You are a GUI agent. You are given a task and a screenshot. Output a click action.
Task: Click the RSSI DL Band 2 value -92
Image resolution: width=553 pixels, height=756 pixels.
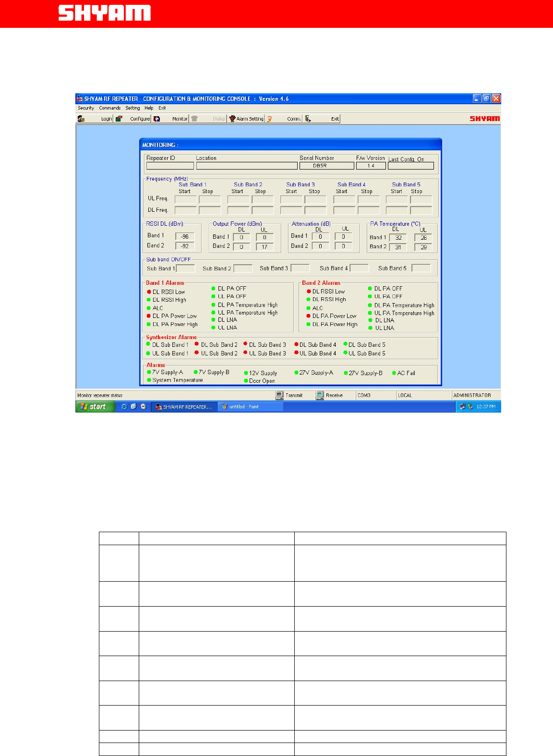185,246
